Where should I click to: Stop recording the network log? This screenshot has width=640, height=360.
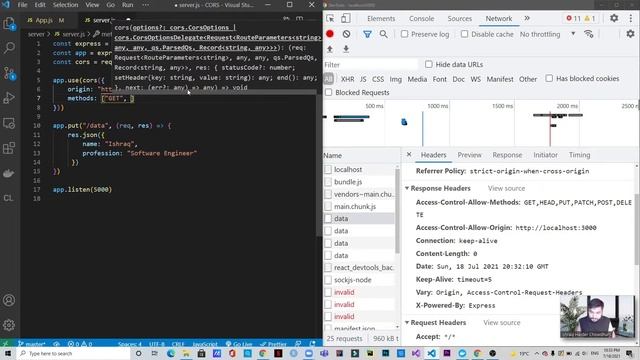330,34
